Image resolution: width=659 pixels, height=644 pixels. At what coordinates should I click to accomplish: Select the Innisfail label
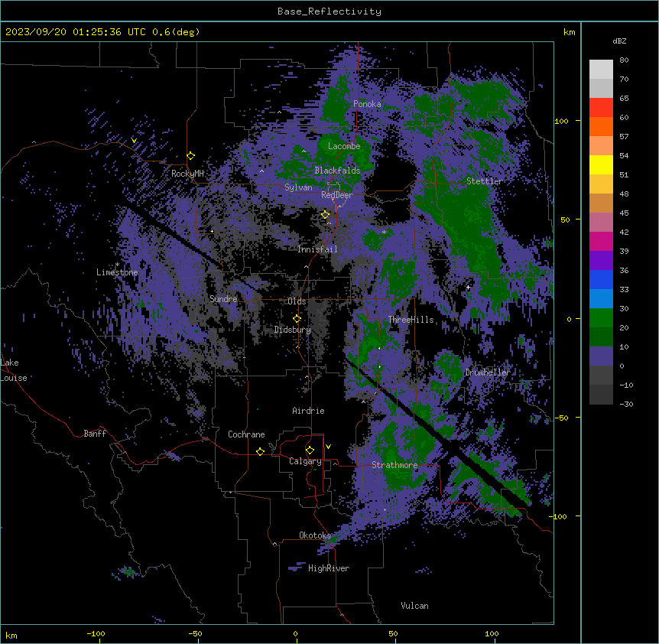pos(317,249)
